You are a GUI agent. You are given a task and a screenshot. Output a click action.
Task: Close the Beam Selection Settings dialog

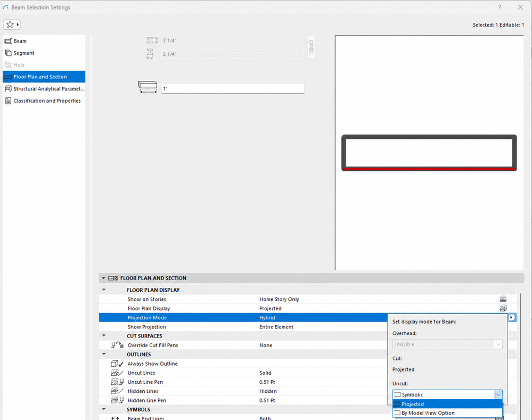(x=520, y=7)
